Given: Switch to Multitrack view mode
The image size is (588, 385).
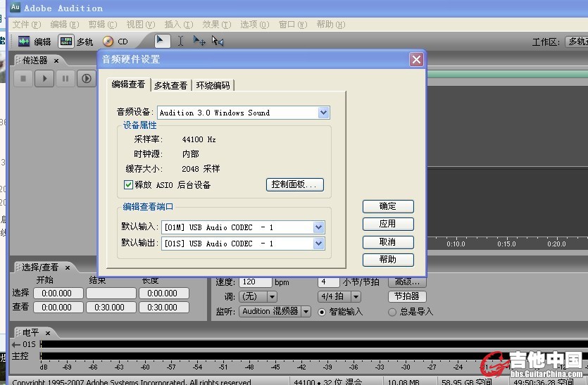Looking at the screenshot, I should [76, 42].
